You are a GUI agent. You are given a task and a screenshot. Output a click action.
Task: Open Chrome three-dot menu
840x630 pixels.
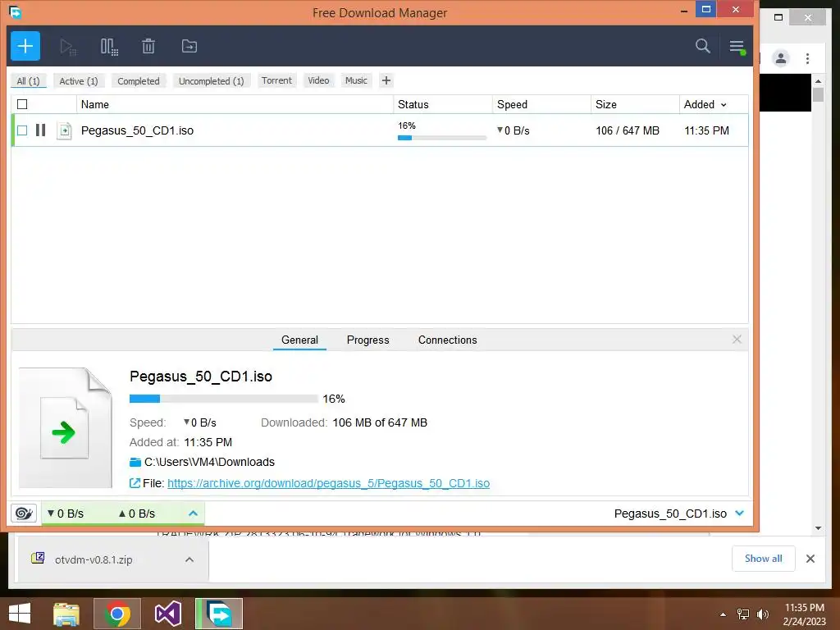coord(807,58)
